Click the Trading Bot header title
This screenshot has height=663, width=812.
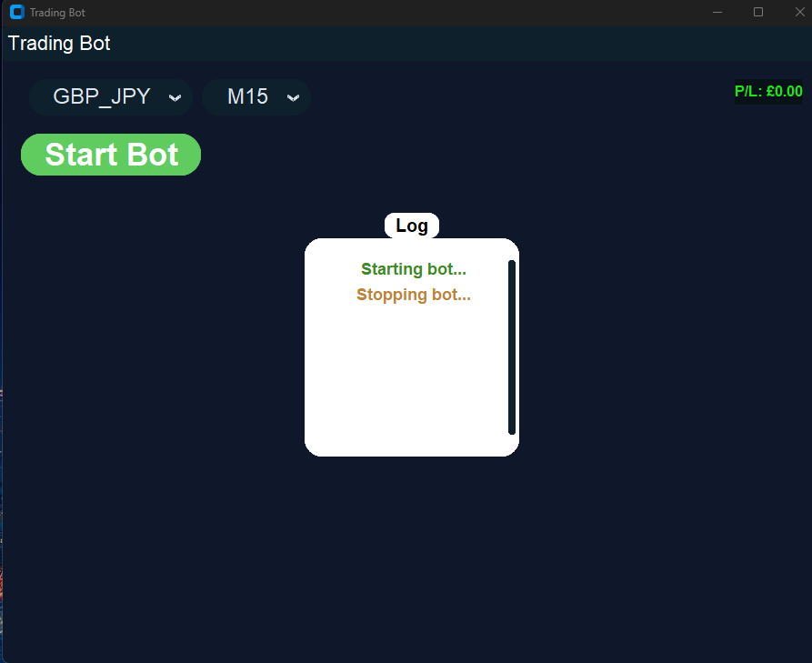(x=58, y=43)
